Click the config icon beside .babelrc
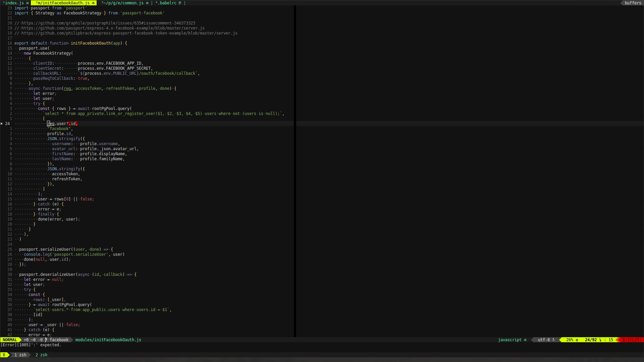The image size is (644, 362). [x=180, y=3]
